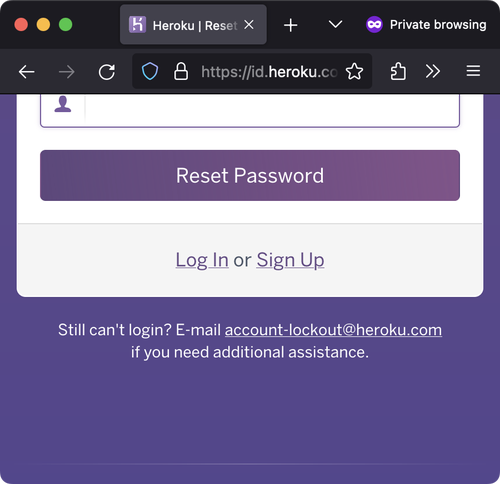Follow the Sign Up link
Image resolution: width=500 pixels, height=484 pixels.
pos(290,260)
